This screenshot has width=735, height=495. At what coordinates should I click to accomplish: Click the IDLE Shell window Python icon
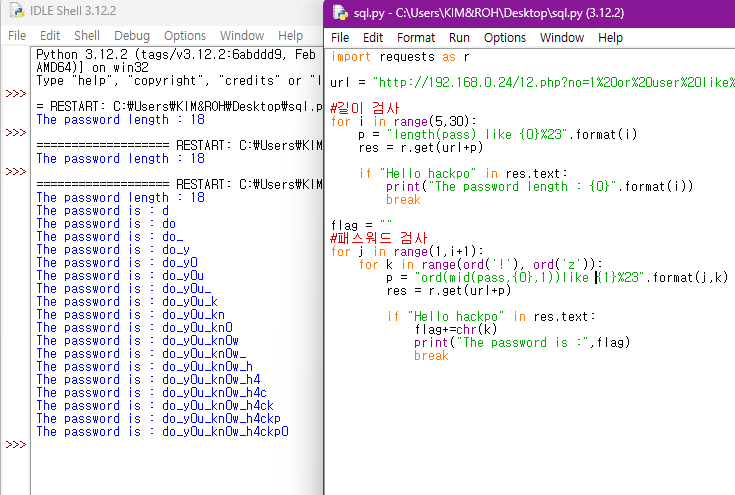16,10
